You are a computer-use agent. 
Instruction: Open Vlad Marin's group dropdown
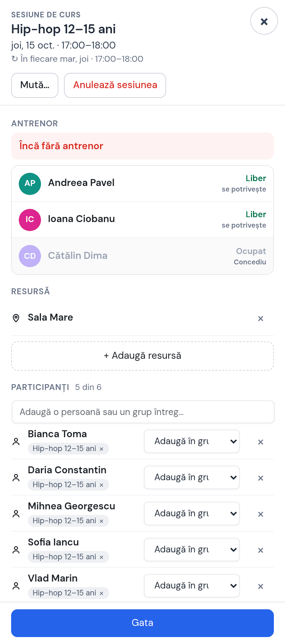point(192,586)
